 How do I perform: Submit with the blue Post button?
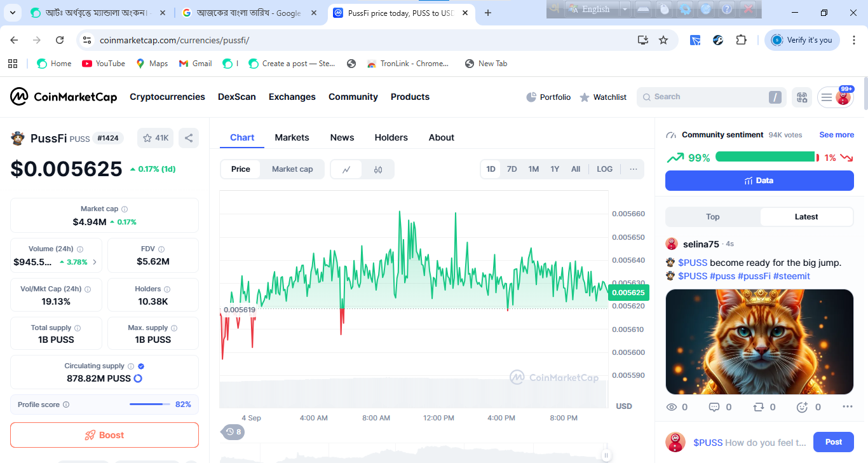(x=834, y=442)
